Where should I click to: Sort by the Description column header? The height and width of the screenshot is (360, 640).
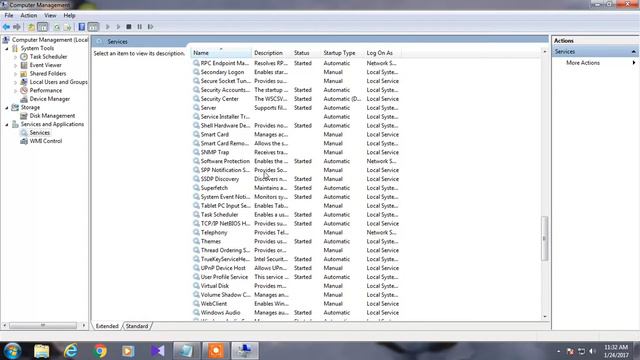(271, 53)
